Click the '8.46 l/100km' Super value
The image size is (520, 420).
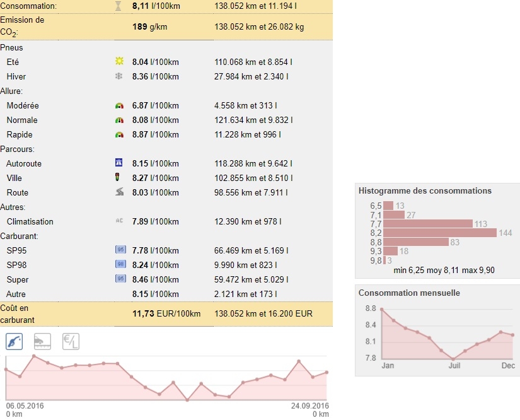click(156, 279)
